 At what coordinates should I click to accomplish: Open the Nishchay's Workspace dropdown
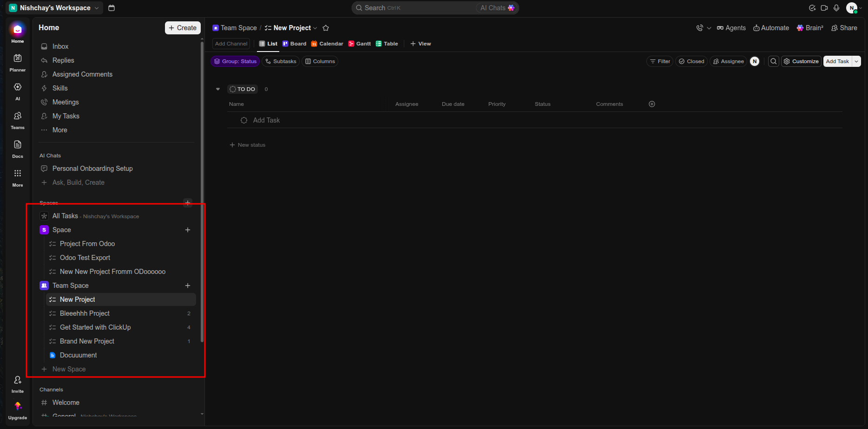pyautogui.click(x=55, y=8)
